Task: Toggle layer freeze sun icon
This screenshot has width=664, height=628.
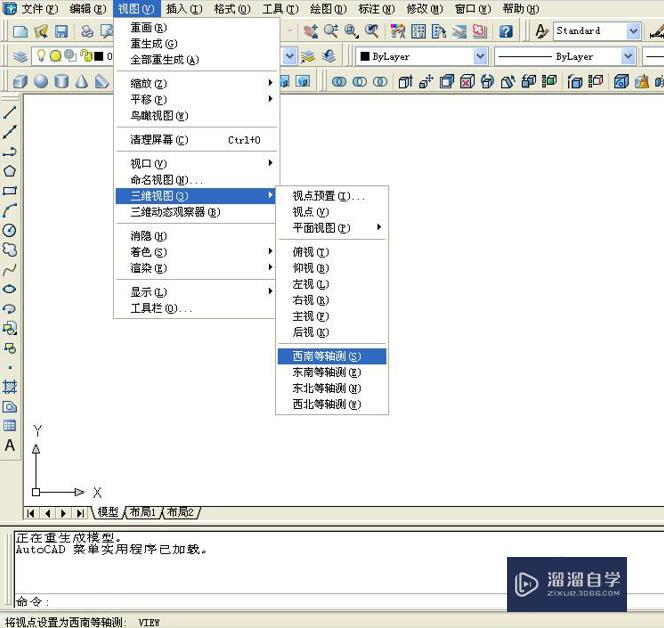Action: (x=55, y=56)
